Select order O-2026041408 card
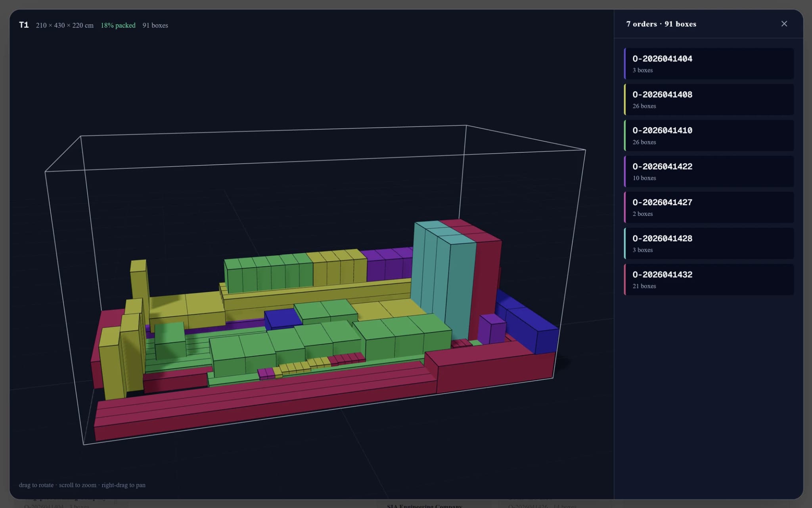Viewport: 812px width, 508px height. click(709, 100)
